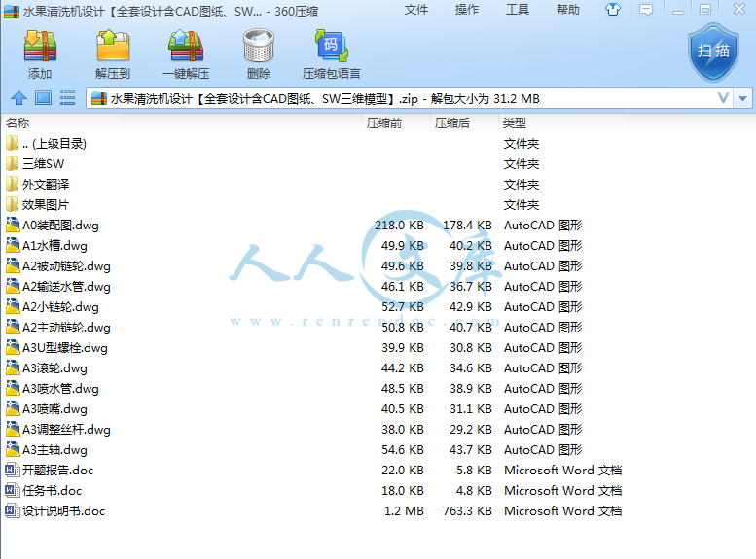Open the 压缩包语言 archive language icon

pyautogui.click(x=332, y=47)
